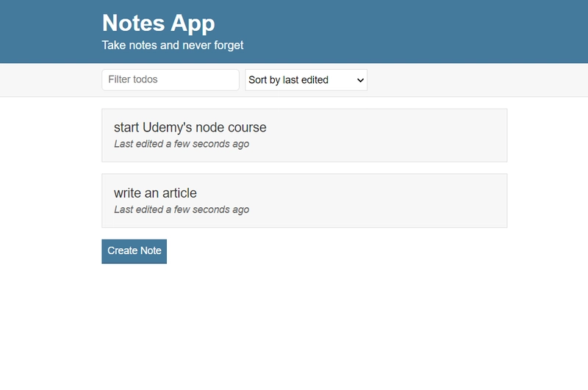Click the word Note on Create Note button
This screenshot has width=588, height=390.
coord(151,250)
